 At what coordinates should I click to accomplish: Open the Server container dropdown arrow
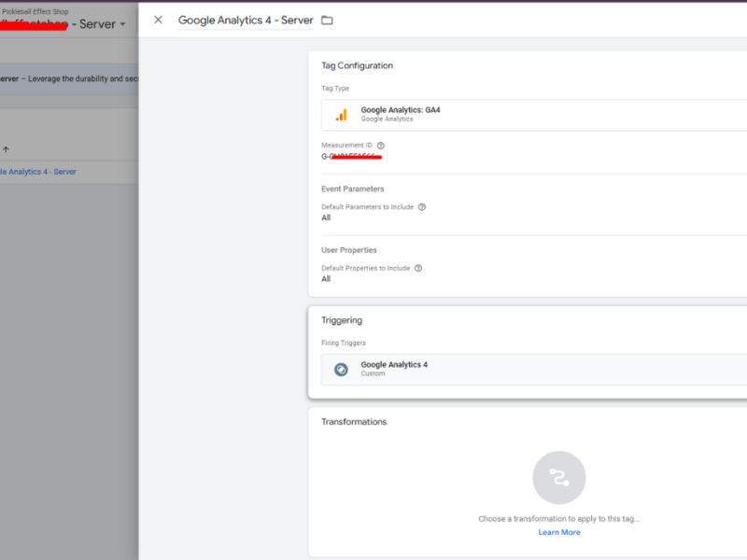123,24
